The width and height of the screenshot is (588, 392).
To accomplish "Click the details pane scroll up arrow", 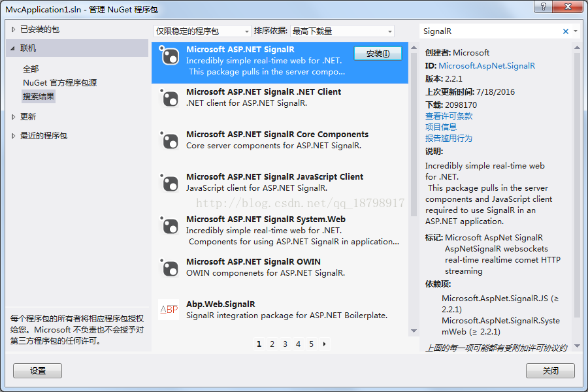I will point(577,48).
